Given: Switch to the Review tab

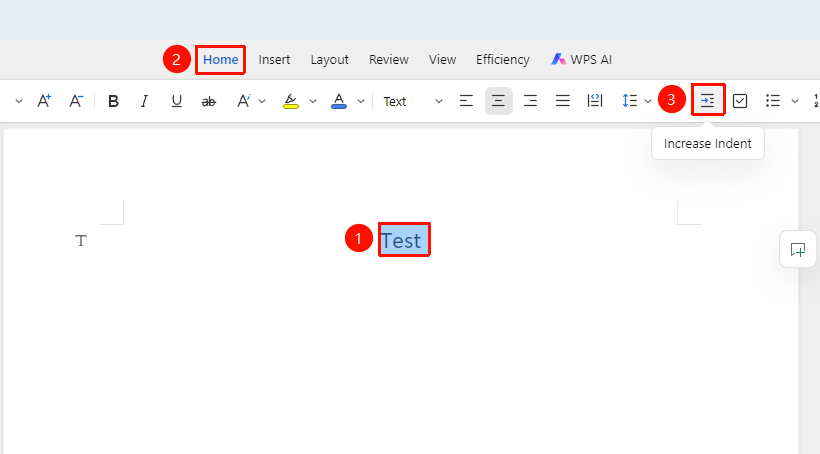Looking at the screenshot, I should tap(389, 60).
